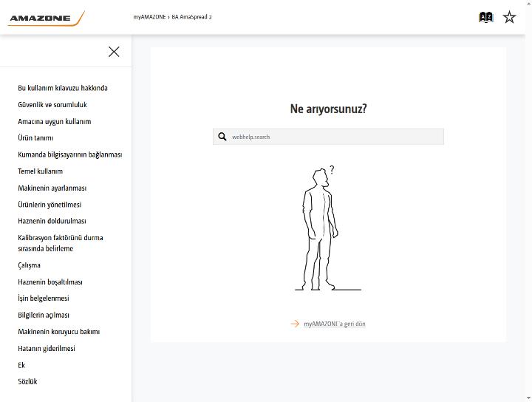Open the Sözlük glossary entry
The image size is (532, 402).
(x=27, y=381)
